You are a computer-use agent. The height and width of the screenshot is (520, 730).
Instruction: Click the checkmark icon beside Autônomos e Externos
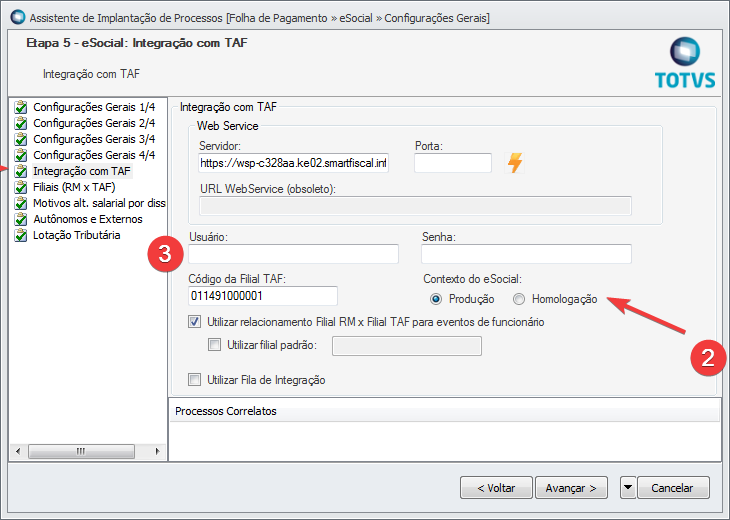[20, 219]
